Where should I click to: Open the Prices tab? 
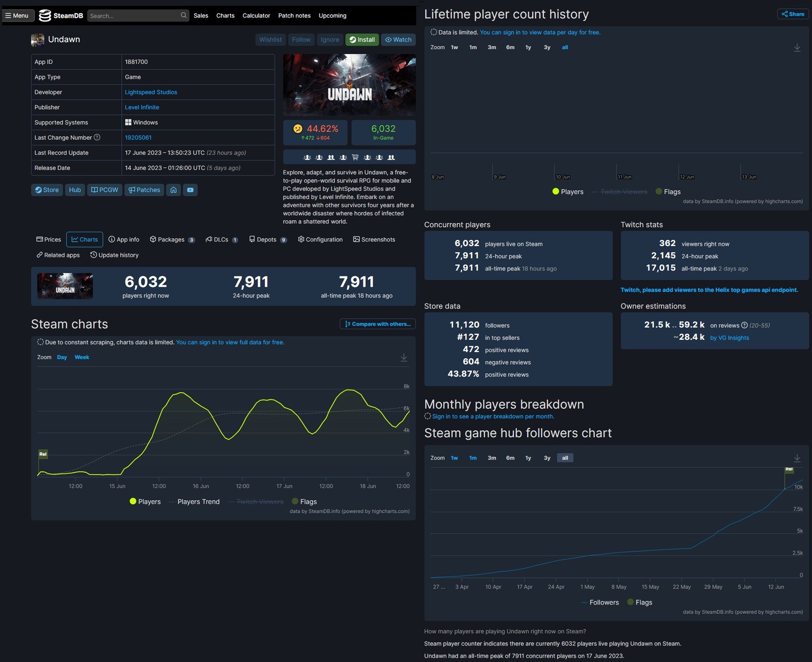click(x=49, y=239)
